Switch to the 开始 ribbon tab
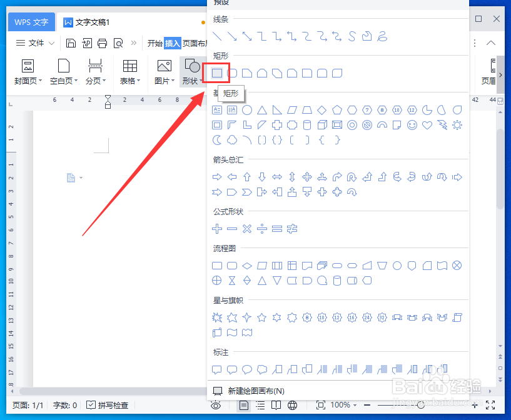This screenshot has height=420, width=511. coord(154,43)
